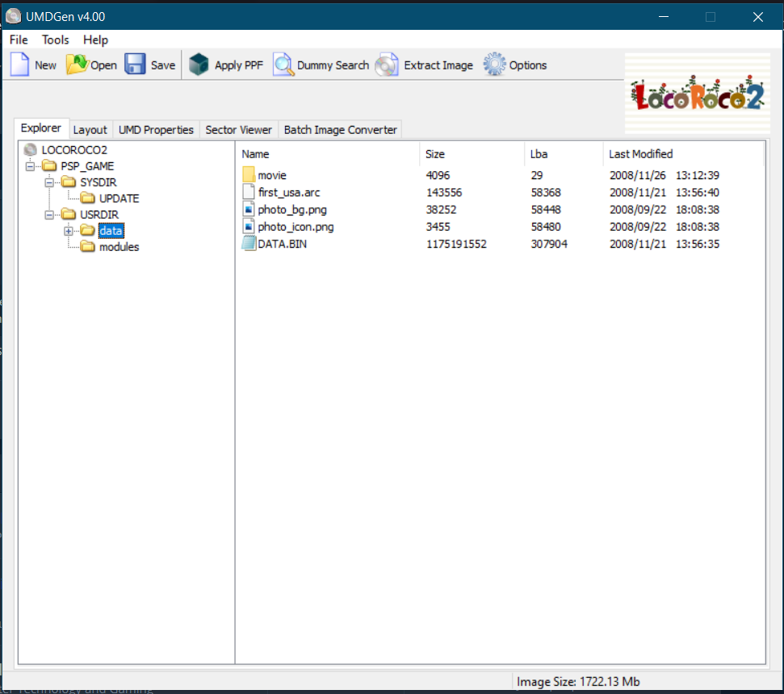784x694 pixels.
Task: Open the Help menu
Action: (x=95, y=40)
